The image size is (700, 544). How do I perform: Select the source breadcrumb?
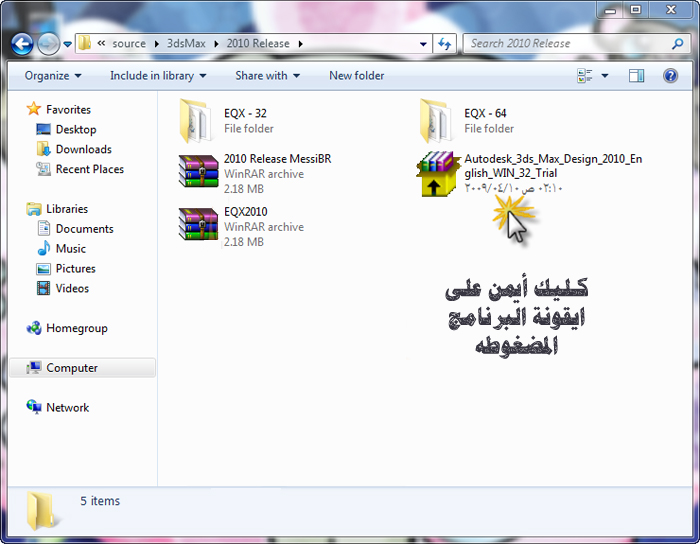point(129,43)
